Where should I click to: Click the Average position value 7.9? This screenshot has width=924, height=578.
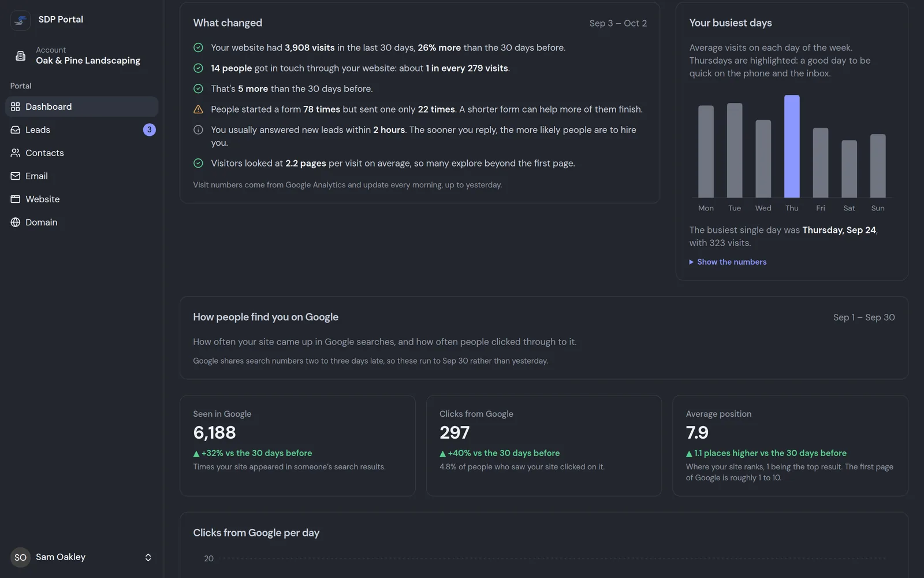697,433
